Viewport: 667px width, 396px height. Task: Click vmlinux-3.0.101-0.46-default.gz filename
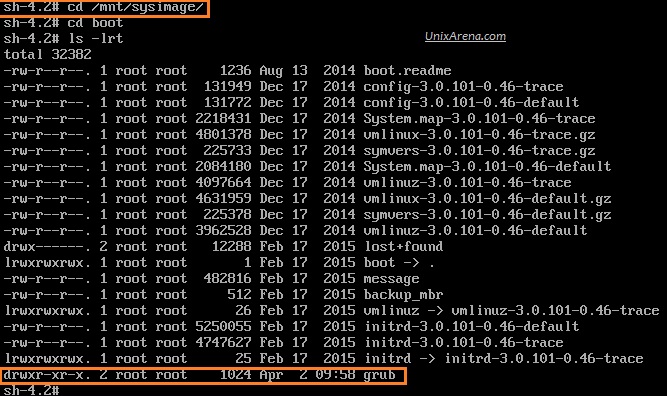click(x=487, y=199)
